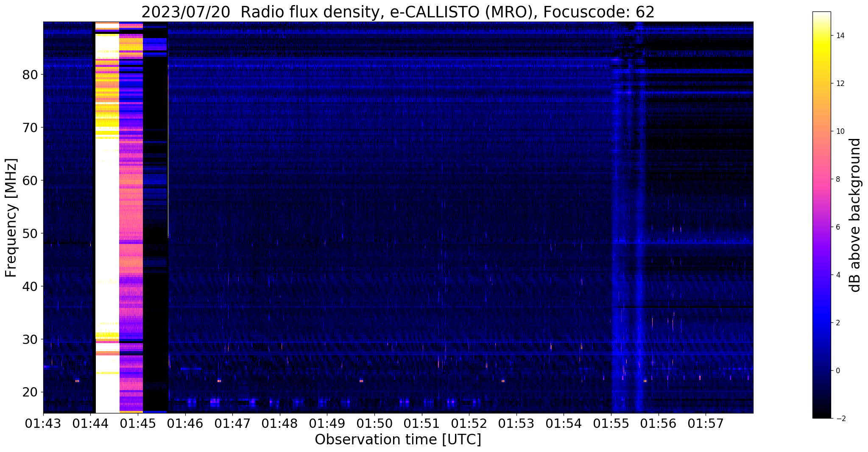Click the 01:45 time tick label
Viewport: 868px width, 452px height.
tap(138, 423)
